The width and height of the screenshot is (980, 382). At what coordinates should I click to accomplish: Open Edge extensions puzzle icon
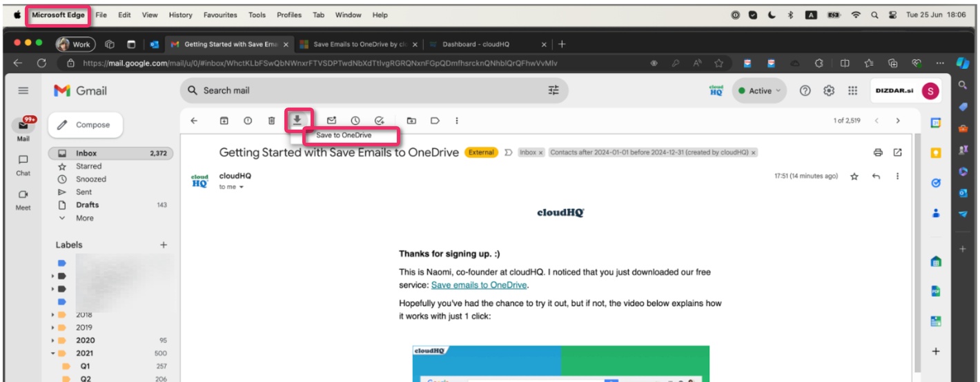click(x=819, y=63)
